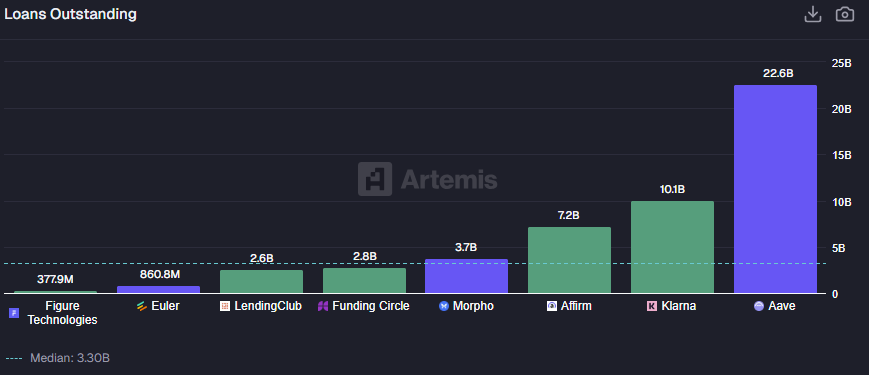Click the download chart icon
Screen dimensions: 869x375
pyautogui.click(x=812, y=14)
